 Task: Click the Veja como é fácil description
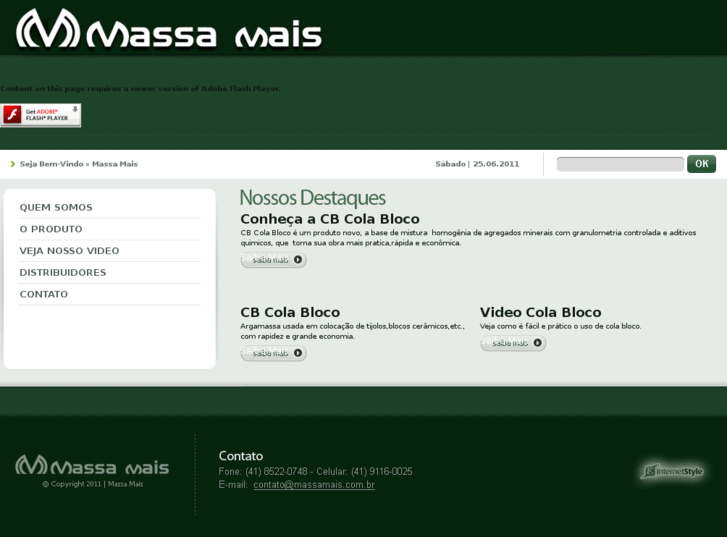tap(561, 326)
